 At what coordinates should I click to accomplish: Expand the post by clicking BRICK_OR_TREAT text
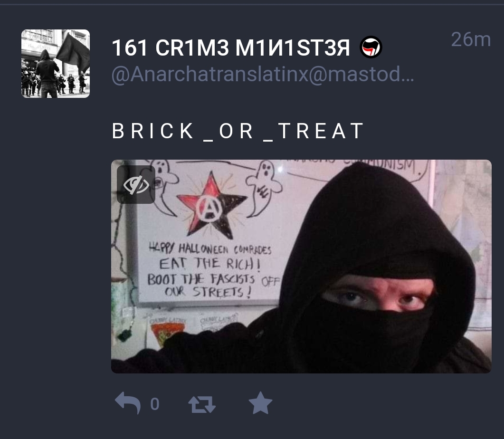[238, 132]
